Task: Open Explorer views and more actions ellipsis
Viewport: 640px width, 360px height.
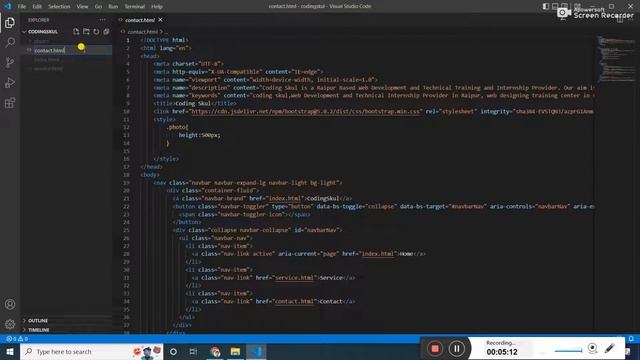Action: point(102,20)
